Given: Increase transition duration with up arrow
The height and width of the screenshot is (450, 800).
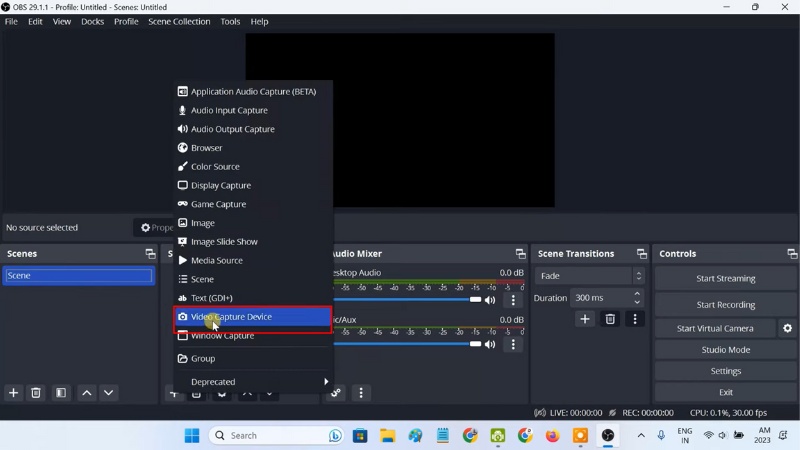Looking at the screenshot, I should click(637, 294).
